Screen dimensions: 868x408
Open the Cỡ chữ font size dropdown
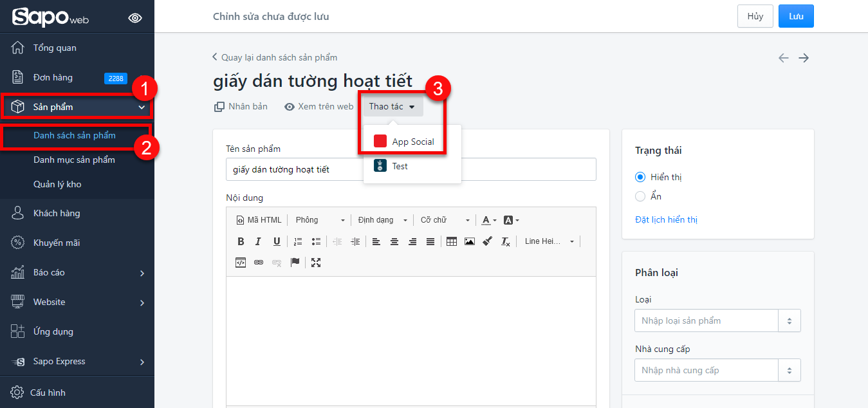[x=445, y=220]
